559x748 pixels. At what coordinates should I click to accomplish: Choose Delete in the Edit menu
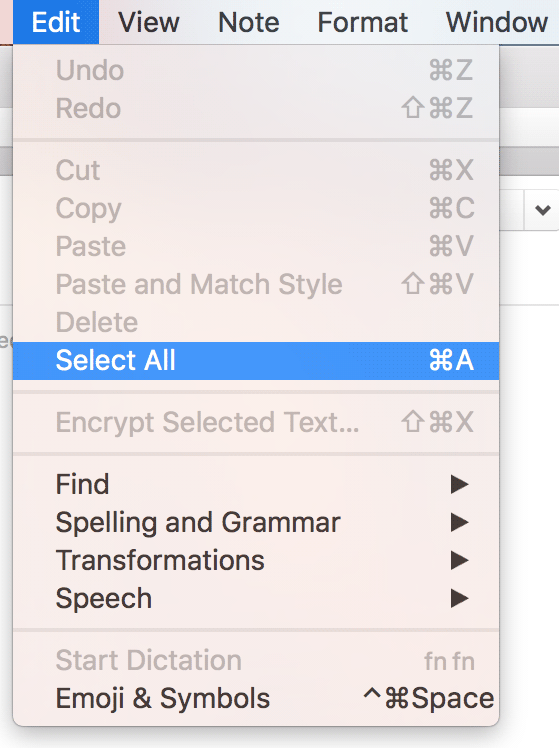[x=256, y=322]
